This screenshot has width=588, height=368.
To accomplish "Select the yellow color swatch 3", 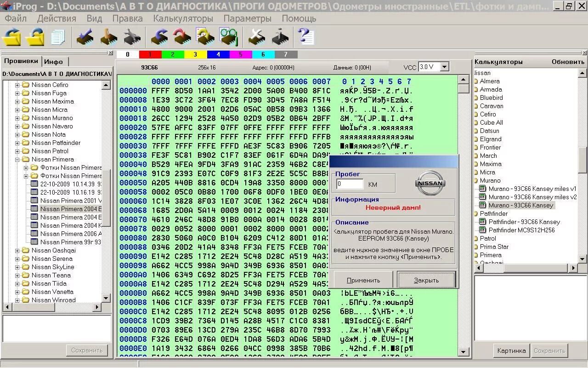I will pyautogui.click(x=195, y=54).
